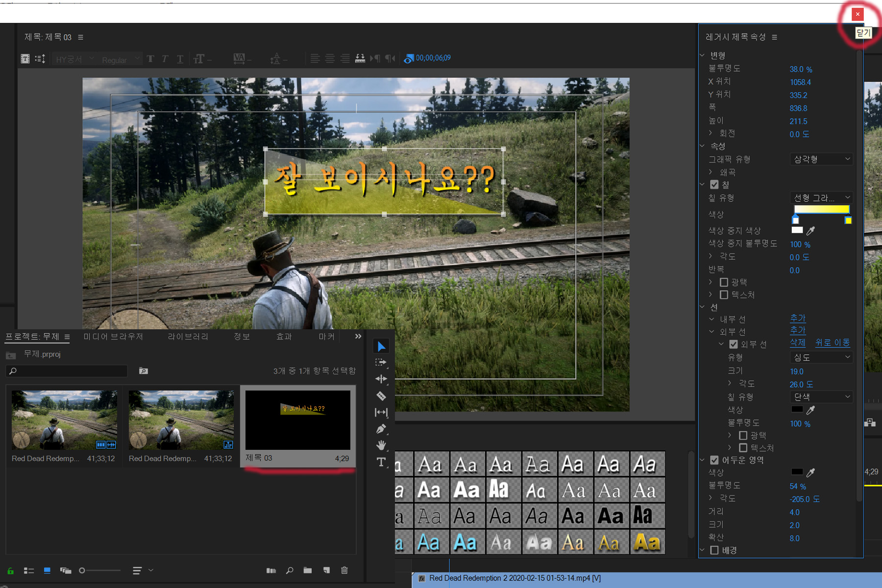Toggle the 칠 (fill) checkbox
The image size is (882, 588).
[714, 185]
